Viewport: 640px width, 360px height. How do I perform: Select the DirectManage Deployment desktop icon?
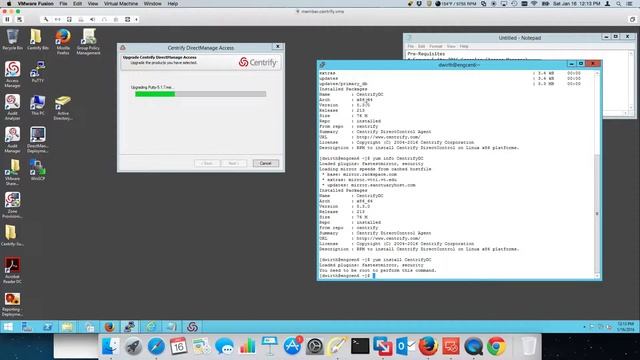(38, 140)
